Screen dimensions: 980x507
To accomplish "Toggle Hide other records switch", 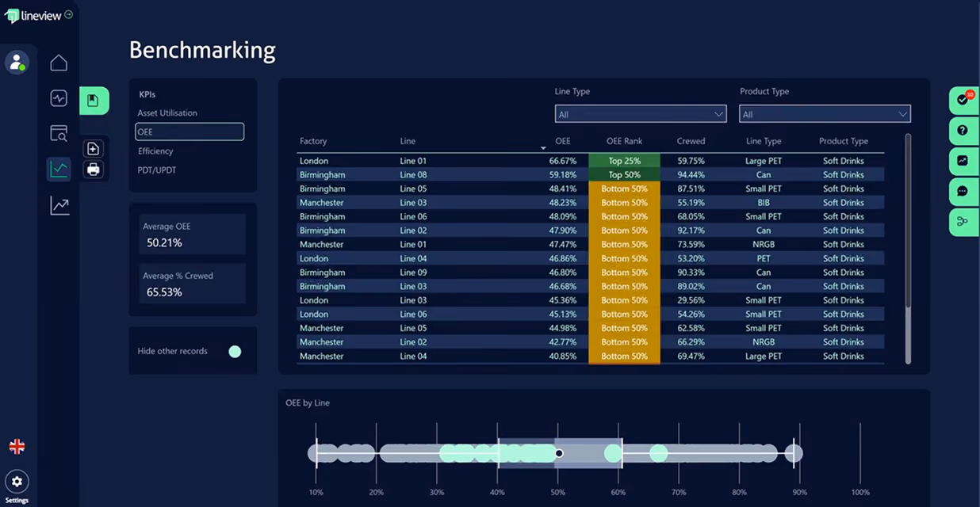I will 235,352.
